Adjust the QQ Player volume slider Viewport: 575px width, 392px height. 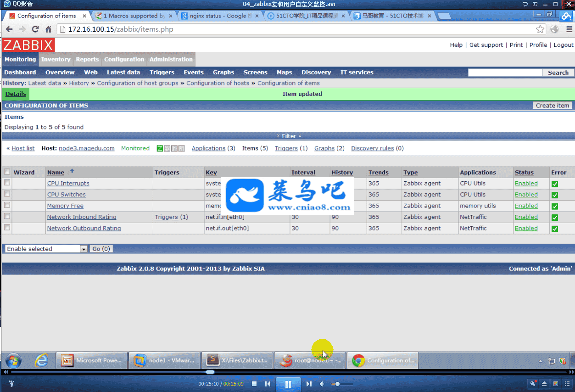pos(342,384)
